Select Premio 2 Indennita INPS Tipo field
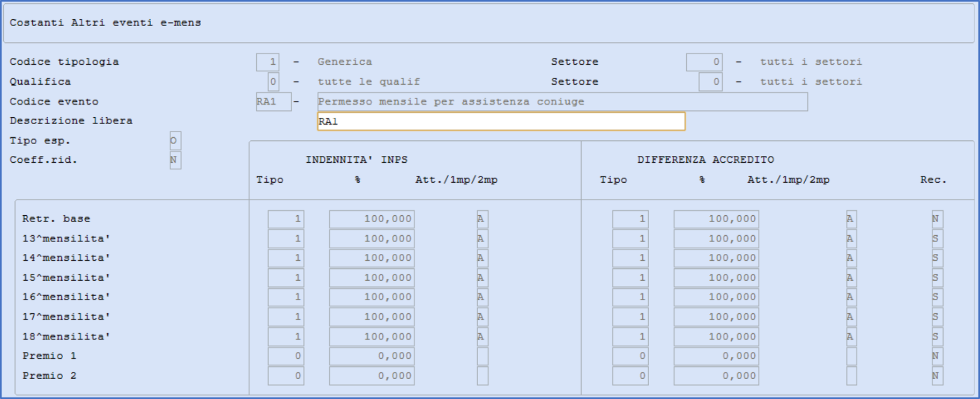 (286, 376)
